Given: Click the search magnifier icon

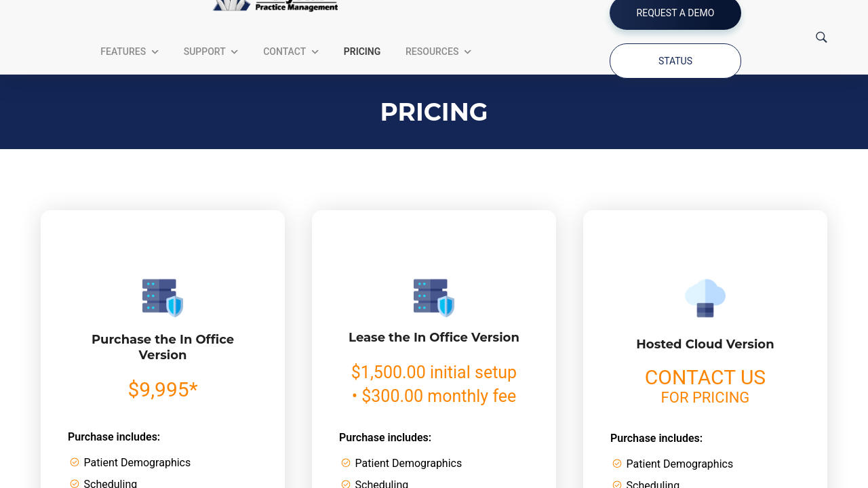Looking at the screenshot, I should pyautogui.click(x=821, y=37).
